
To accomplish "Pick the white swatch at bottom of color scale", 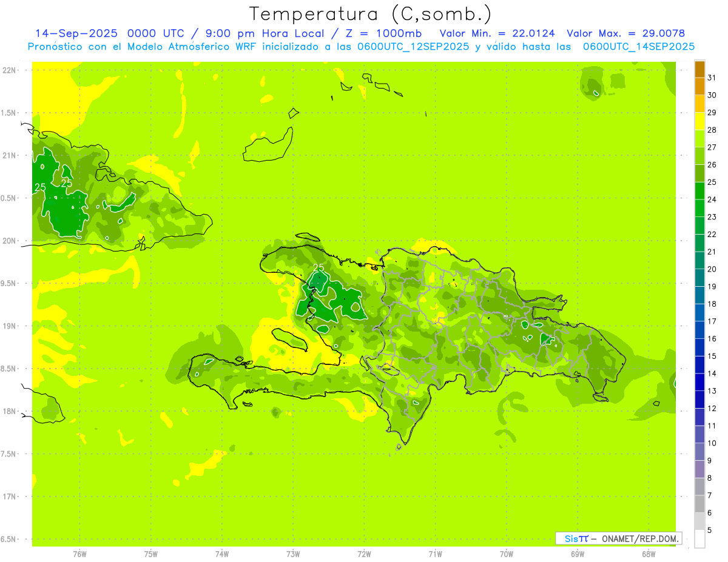I will pos(699,538).
